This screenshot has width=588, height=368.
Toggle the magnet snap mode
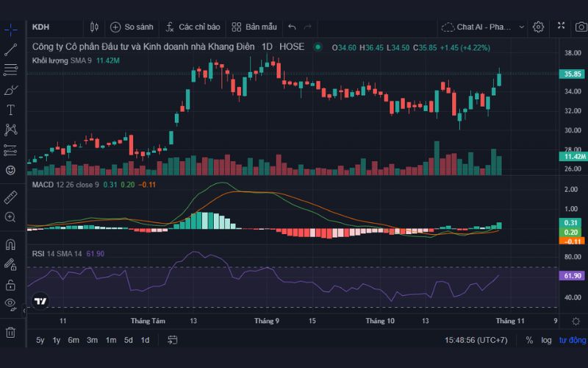click(11, 244)
